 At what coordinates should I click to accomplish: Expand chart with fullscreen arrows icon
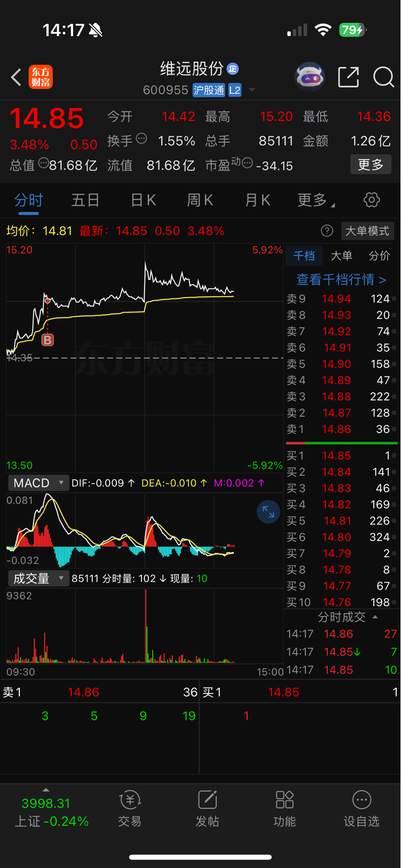pyautogui.click(x=269, y=512)
